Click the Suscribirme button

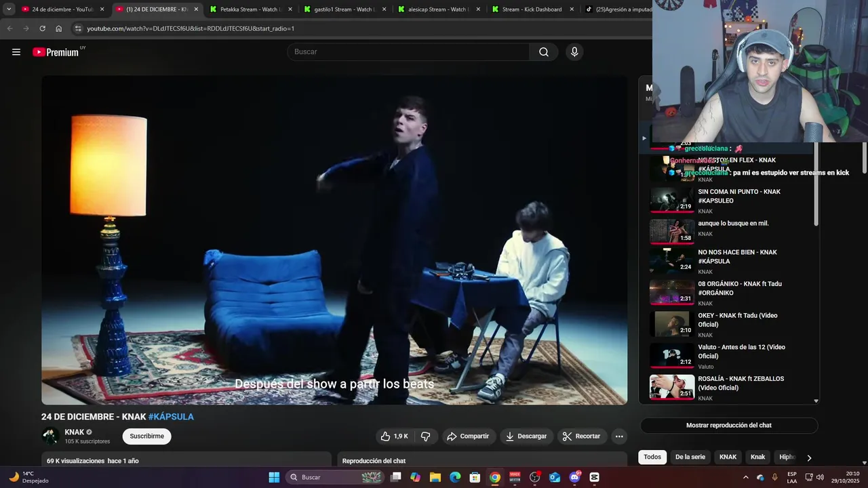(x=146, y=436)
